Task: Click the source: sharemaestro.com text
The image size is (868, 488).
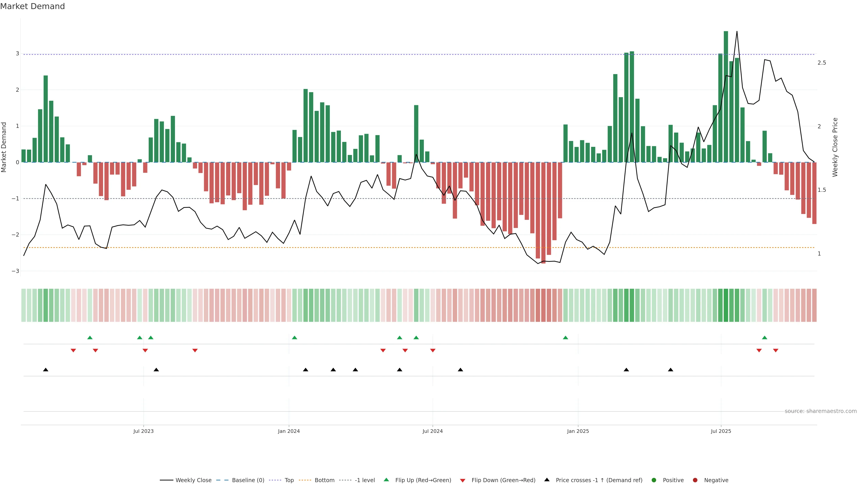Action: click(821, 411)
